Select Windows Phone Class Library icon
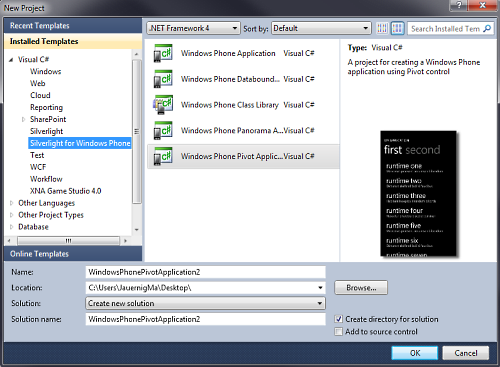Screen dimensions: 500x367 click(x=163, y=105)
